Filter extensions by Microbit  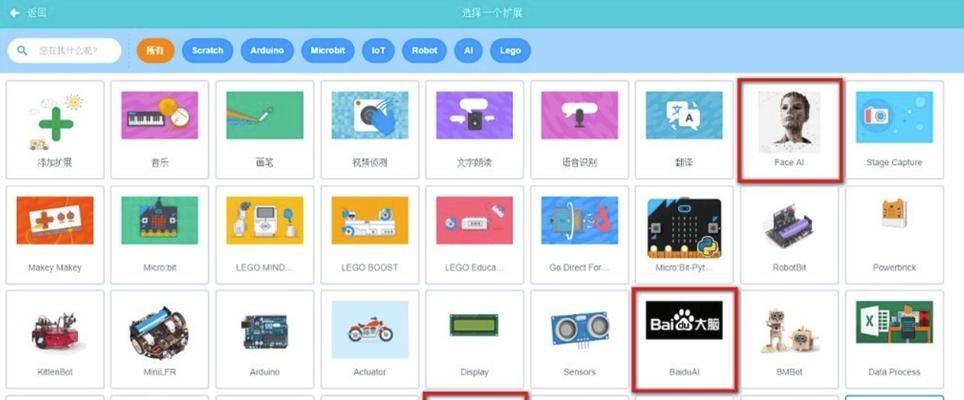point(328,50)
